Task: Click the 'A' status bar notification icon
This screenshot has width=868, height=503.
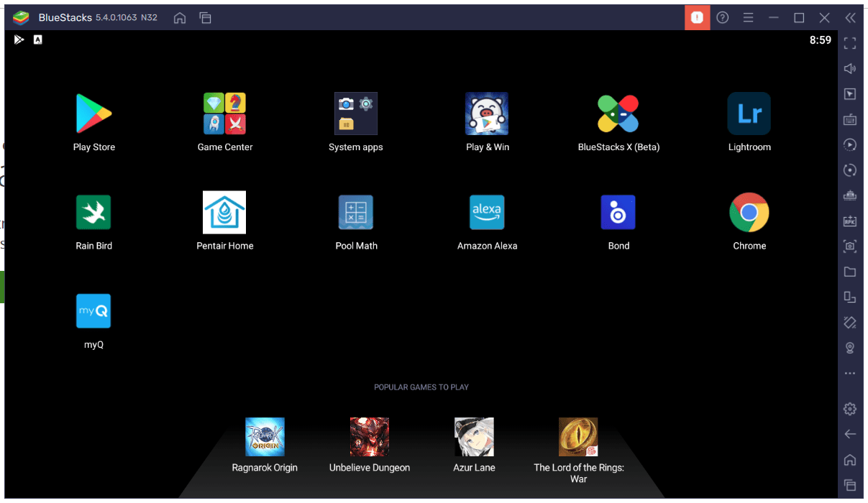Action: [x=37, y=40]
